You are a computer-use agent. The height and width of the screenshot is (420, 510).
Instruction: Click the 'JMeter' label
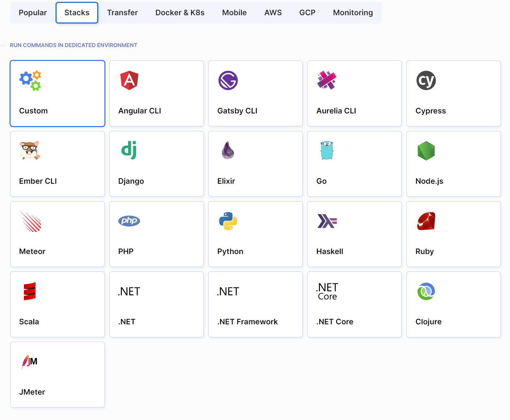click(32, 392)
